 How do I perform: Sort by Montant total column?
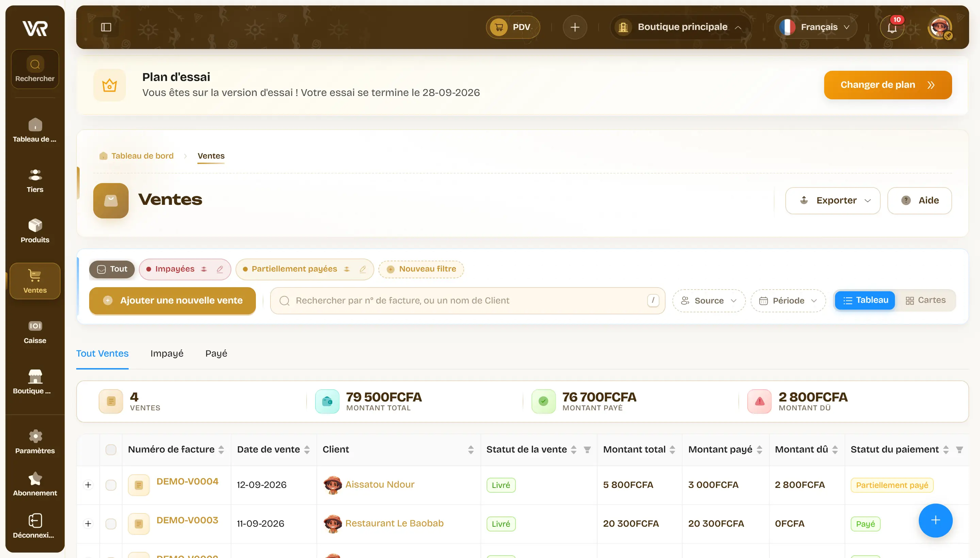(x=672, y=449)
